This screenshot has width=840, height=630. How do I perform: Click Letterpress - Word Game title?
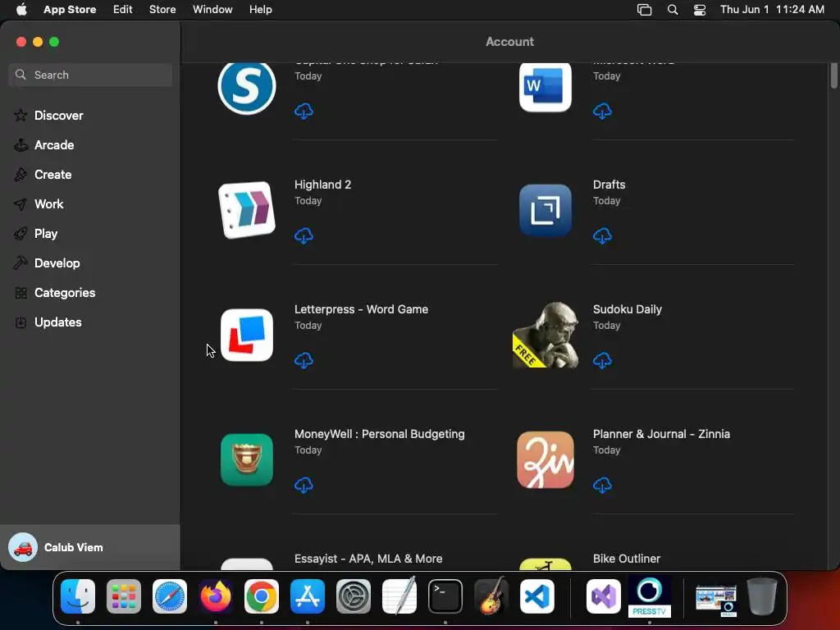coord(361,309)
